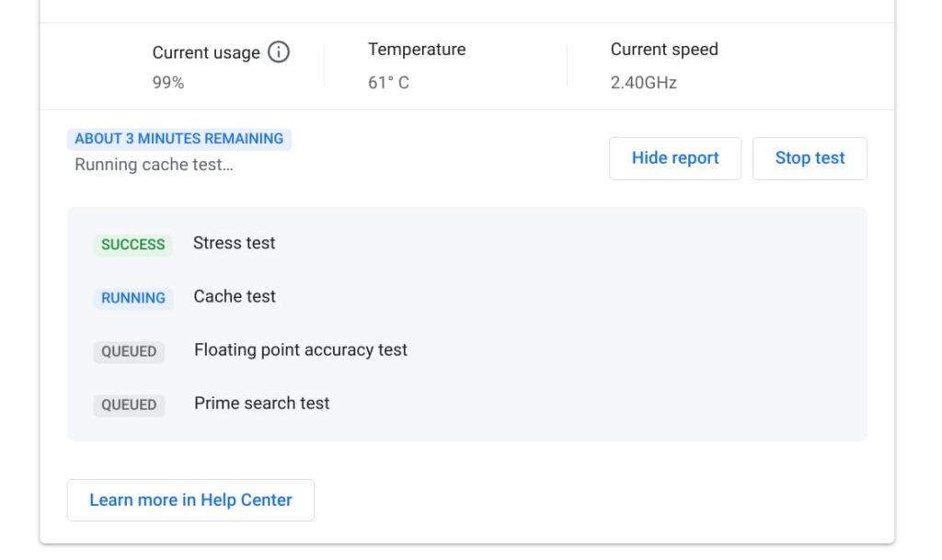Click the 61° C temperature value
The height and width of the screenshot is (560, 942).
click(389, 83)
